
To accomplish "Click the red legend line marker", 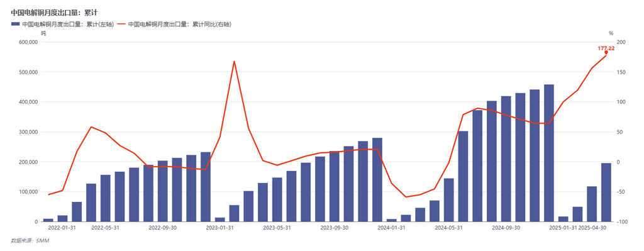I will (x=121, y=25).
